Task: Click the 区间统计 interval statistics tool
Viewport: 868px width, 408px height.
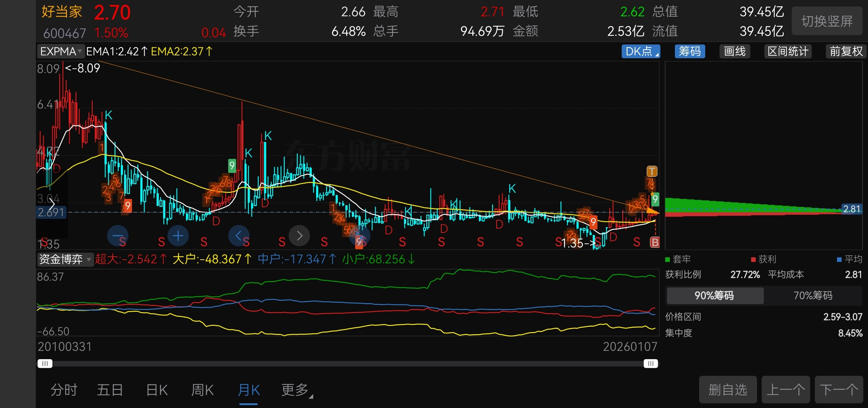Action: point(788,51)
